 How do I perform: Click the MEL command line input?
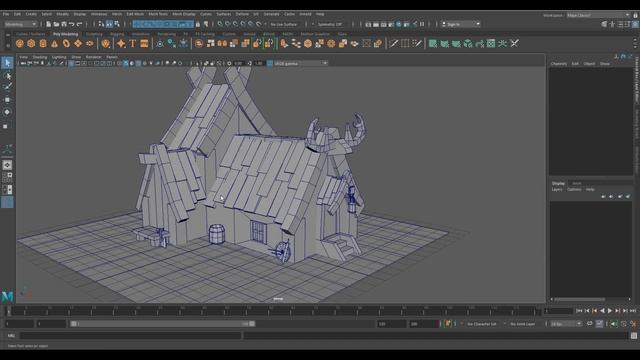(131, 336)
